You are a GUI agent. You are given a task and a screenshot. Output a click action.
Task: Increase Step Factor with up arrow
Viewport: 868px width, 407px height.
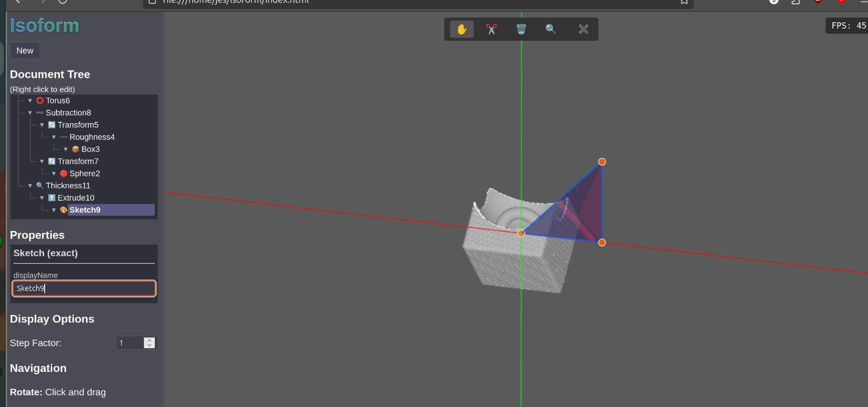point(150,340)
